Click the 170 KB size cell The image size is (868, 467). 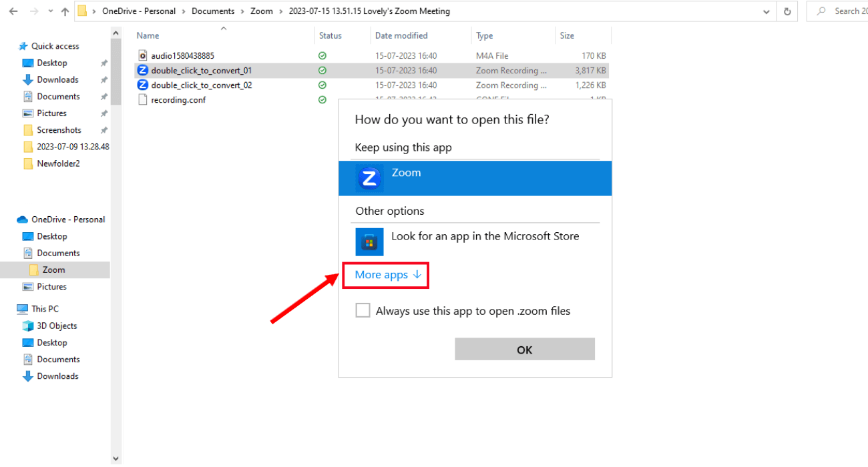pos(594,55)
